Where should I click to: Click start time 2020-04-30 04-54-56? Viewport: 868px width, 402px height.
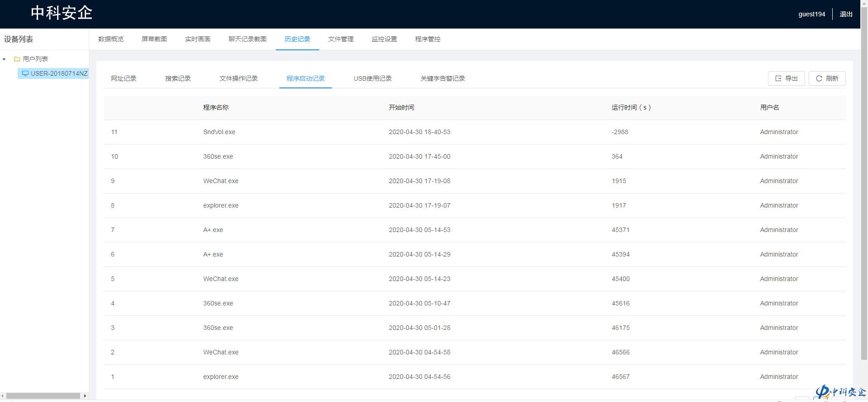point(420,377)
